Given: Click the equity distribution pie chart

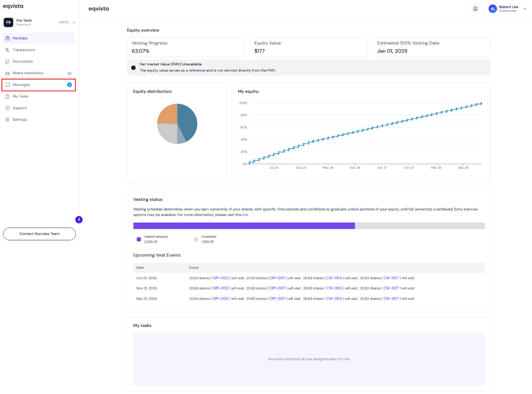Looking at the screenshot, I should [x=177, y=124].
